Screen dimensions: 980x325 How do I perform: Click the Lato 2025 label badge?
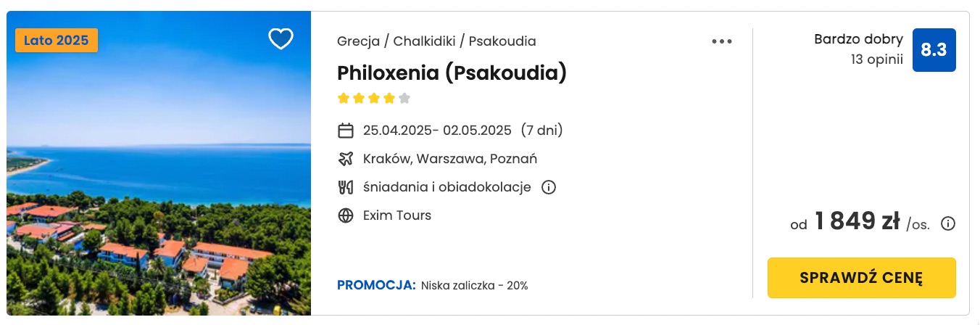coord(56,41)
